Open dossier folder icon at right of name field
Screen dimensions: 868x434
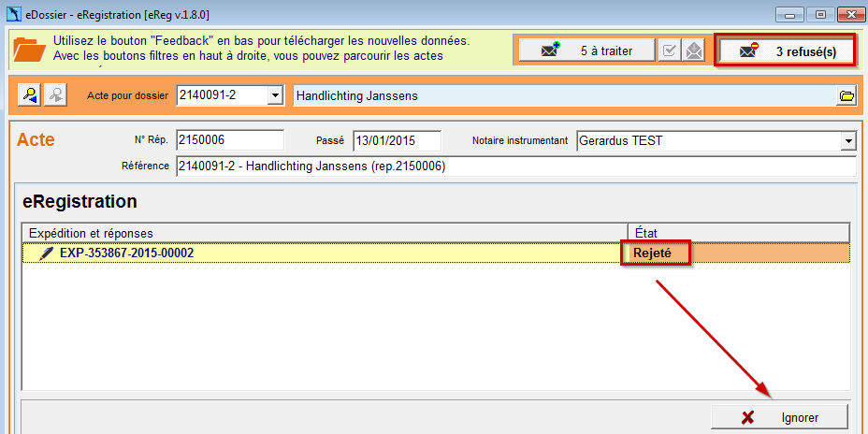846,96
